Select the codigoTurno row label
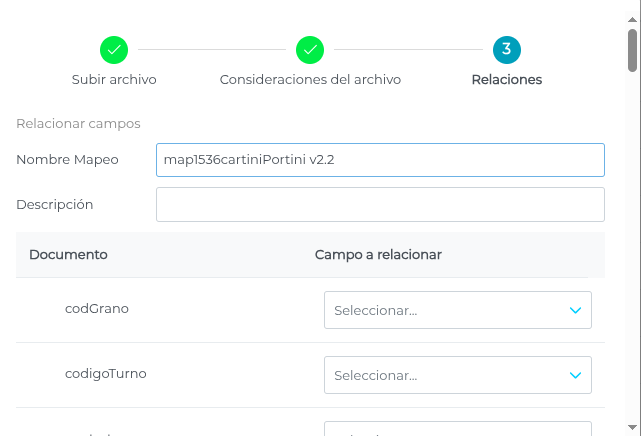 point(106,374)
